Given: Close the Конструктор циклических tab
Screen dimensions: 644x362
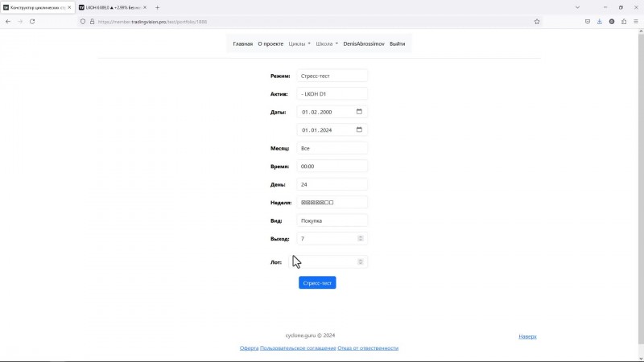Looking at the screenshot, I should 69,7.
